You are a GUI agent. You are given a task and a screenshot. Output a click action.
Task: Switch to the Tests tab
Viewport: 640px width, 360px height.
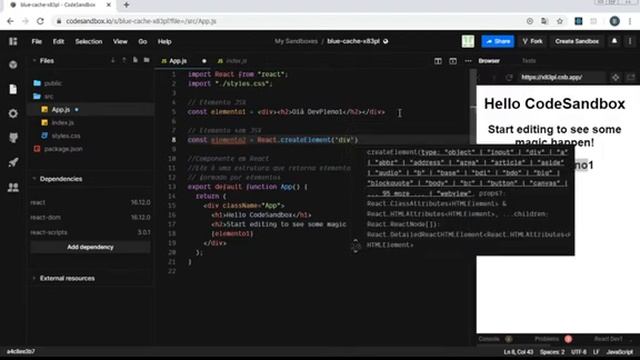[529, 61]
